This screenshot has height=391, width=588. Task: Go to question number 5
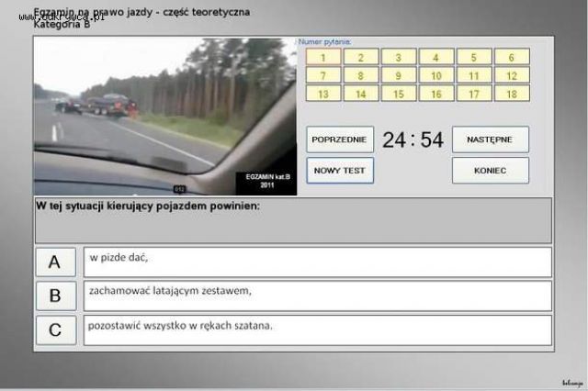(474, 57)
